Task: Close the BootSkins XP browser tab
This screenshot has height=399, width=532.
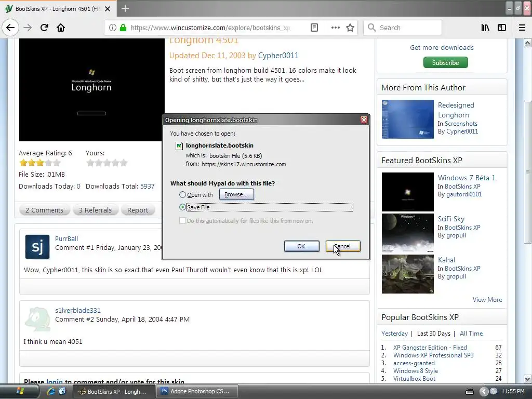Action: [108, 9]
